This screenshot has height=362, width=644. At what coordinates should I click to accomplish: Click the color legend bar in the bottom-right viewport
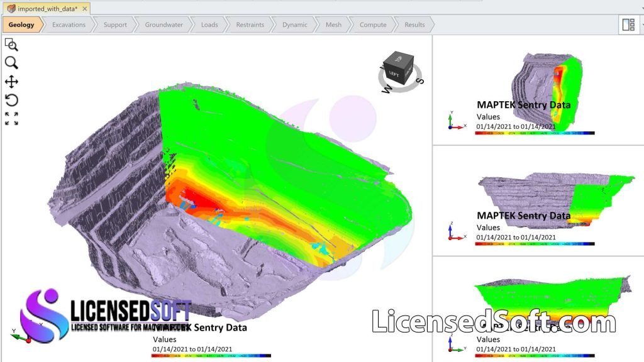[535, 356]
